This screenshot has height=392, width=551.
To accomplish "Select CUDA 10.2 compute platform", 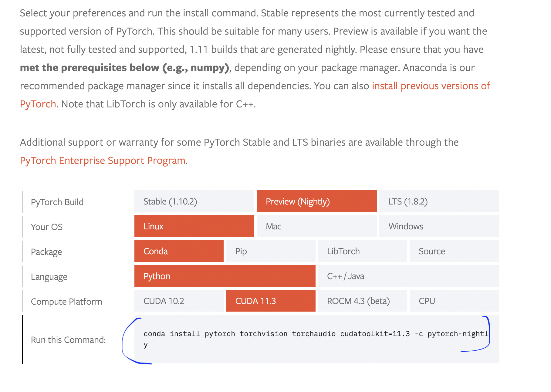I will pos(179,301).
